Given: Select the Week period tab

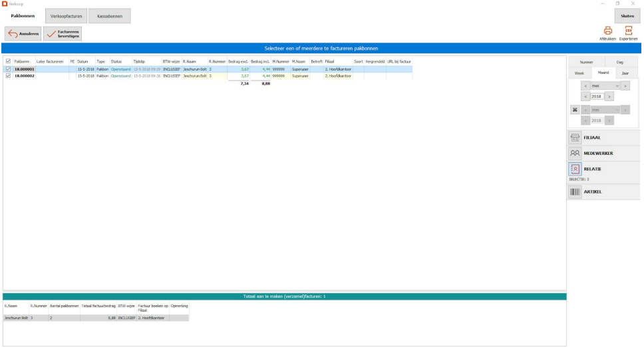Looking at the screenshot, I should point(579,72).
